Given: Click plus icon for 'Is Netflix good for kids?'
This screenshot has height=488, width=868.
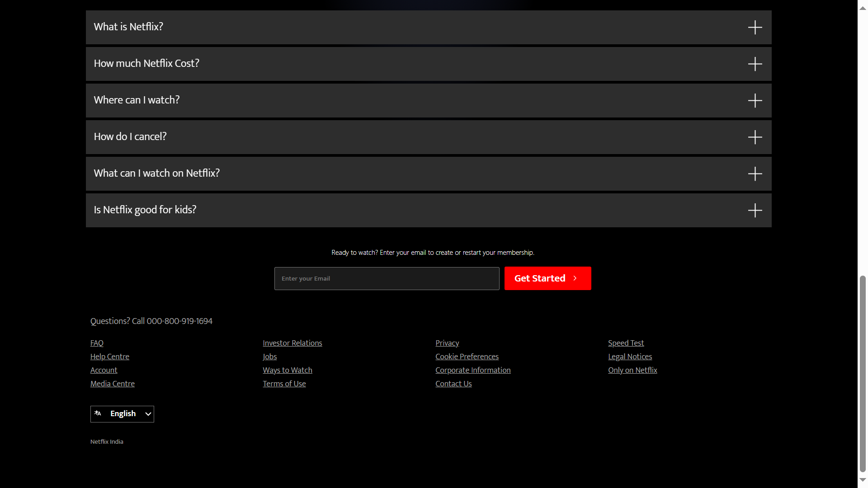Looking at the screenshot, I should [755, 210].
